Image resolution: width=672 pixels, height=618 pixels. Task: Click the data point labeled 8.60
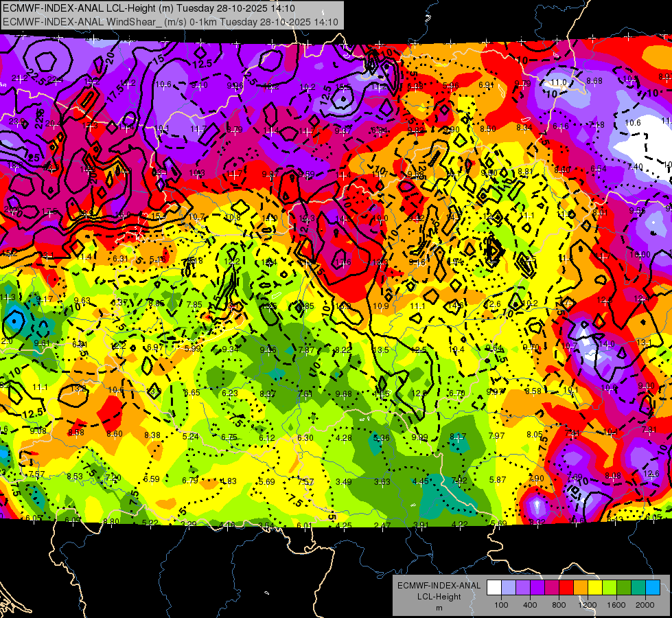115,434
